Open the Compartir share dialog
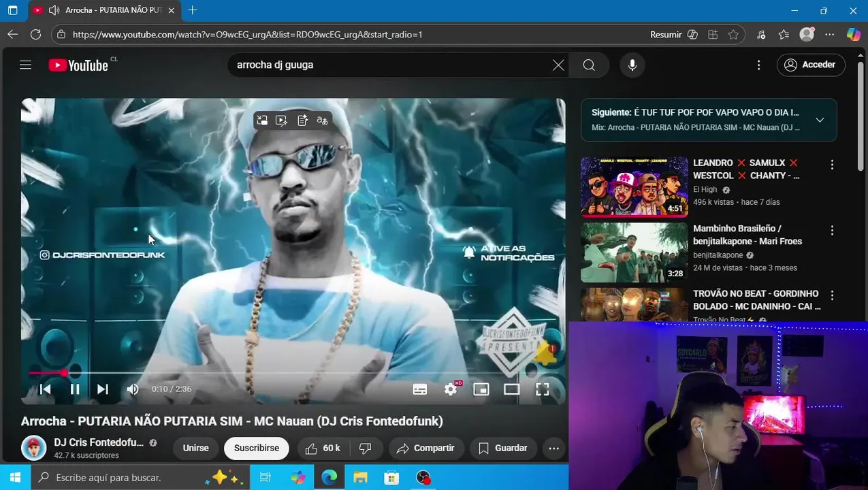 click(x=426, y=448)
